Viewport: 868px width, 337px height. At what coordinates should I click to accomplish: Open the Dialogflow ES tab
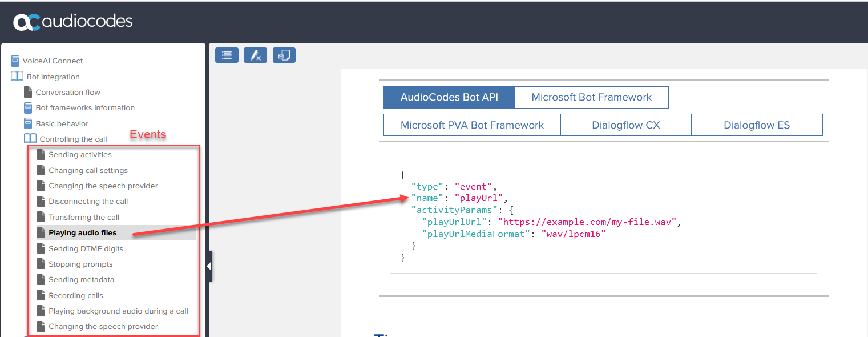click(756, 125)
